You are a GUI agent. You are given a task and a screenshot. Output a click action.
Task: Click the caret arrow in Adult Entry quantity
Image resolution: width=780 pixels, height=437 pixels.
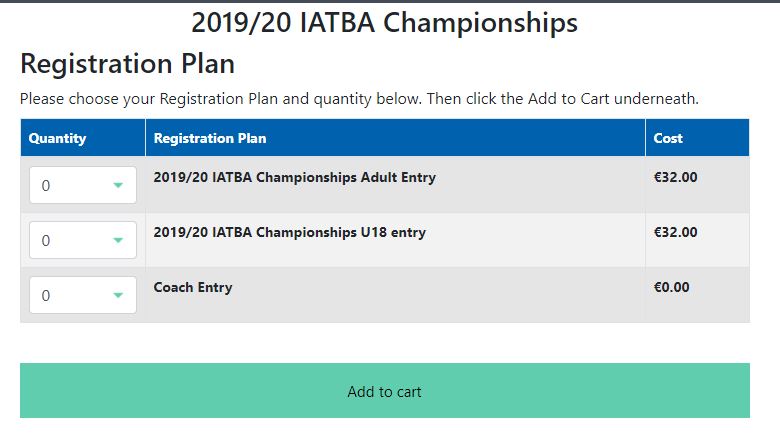(118, 186)
